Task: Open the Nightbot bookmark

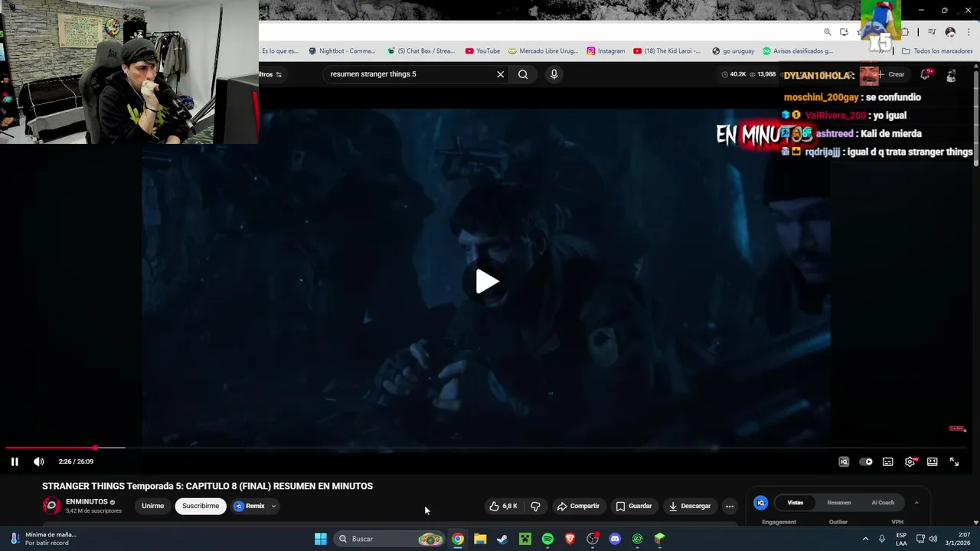Action: 341,51
